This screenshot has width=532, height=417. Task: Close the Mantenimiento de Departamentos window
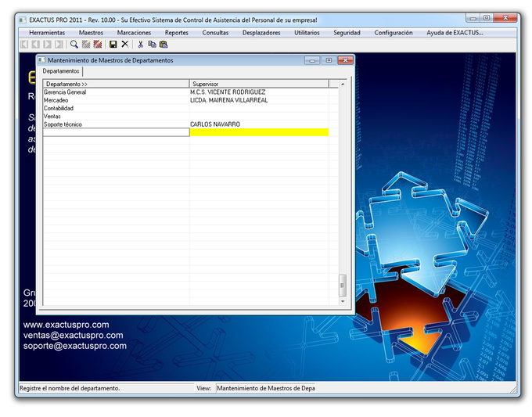345,60
